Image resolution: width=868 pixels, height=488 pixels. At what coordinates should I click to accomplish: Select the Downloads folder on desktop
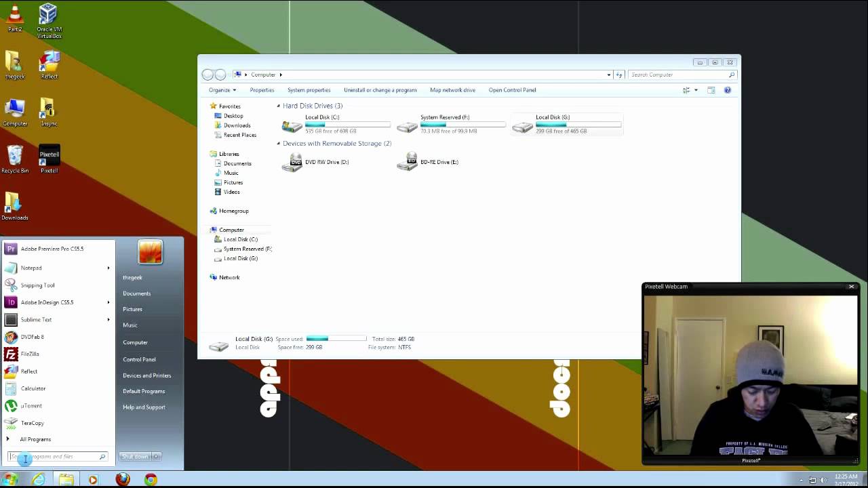[14, 207]
